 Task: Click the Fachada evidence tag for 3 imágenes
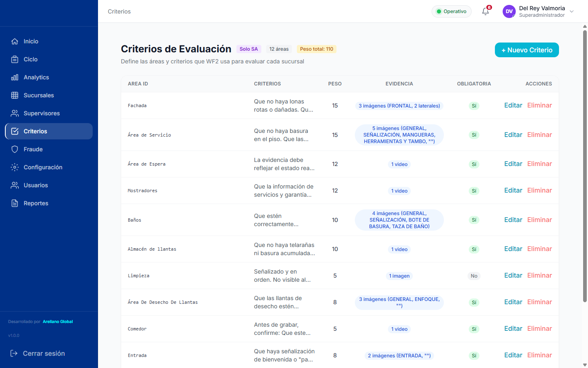point(399,106)
